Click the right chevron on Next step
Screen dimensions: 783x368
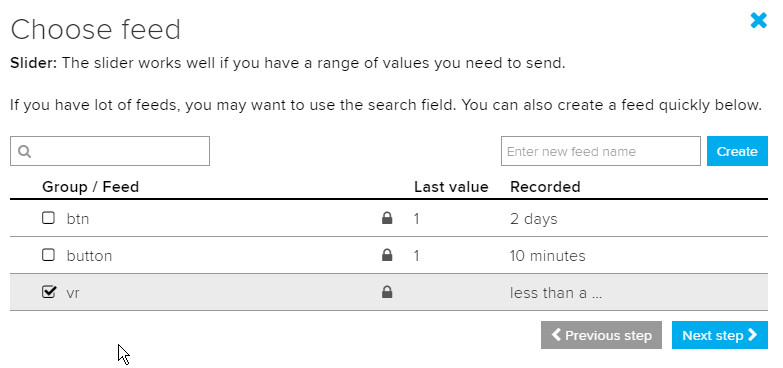[x=753, y=335]
